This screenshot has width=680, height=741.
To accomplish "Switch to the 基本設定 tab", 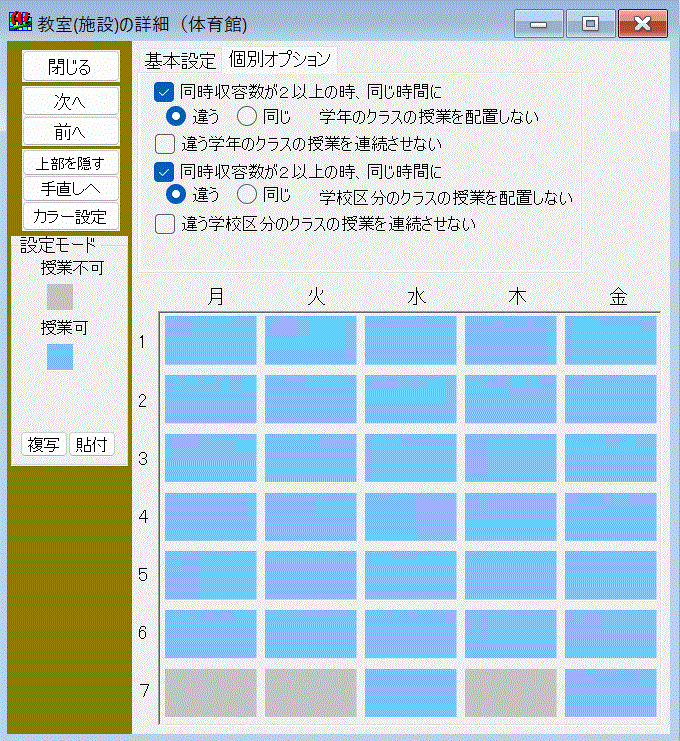I will pyautogui.click(x=180, y=60).
